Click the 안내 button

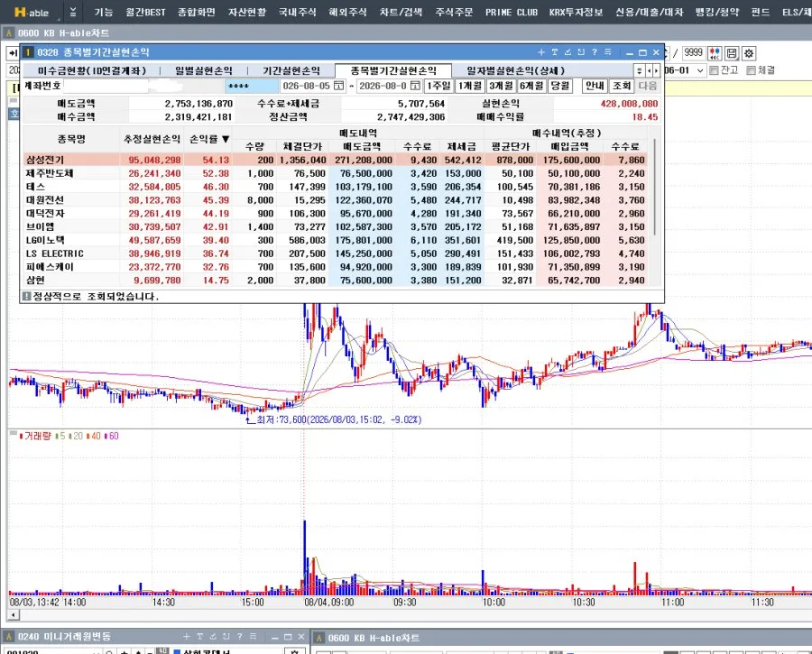595,86
